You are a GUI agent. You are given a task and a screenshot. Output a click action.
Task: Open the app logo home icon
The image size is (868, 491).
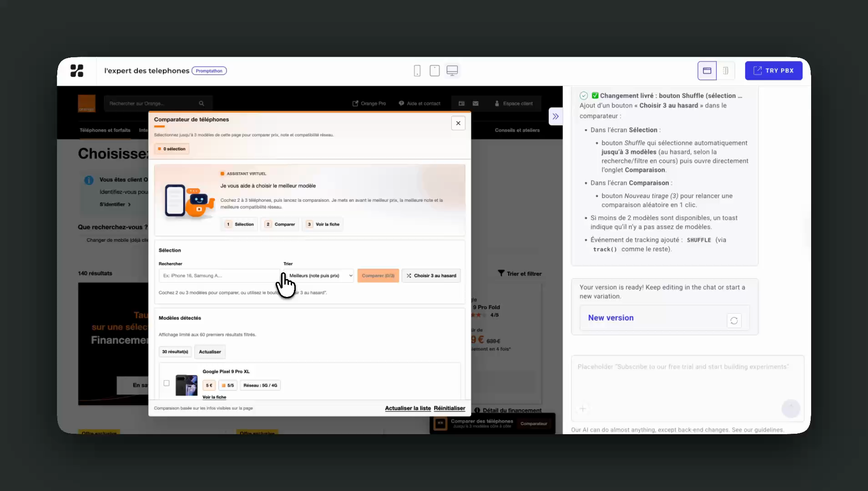click(77, 70)
